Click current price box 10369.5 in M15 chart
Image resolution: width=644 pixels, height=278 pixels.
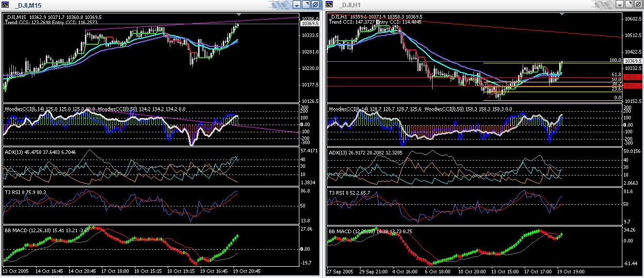pos(310,24)
